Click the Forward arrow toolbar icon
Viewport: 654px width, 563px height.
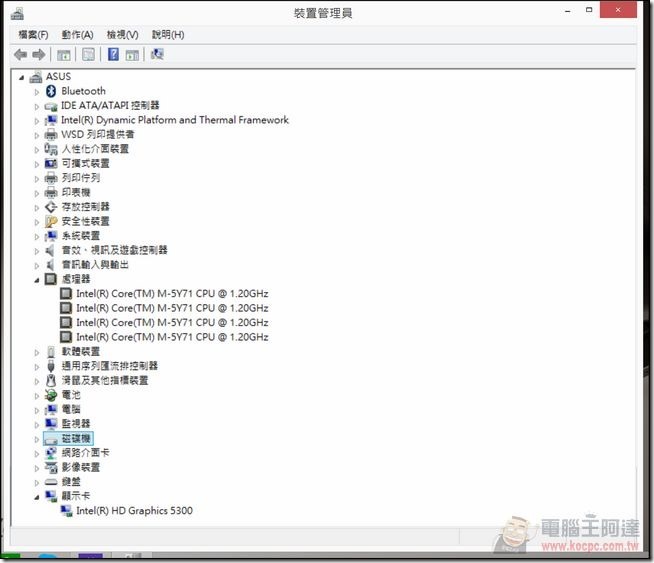tap(39, 54)
